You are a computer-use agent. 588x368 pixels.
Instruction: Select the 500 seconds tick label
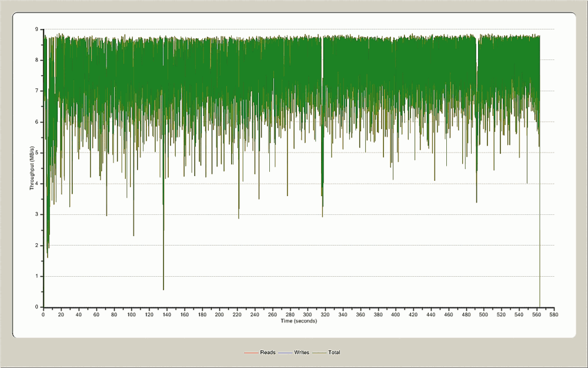(484, 315)
